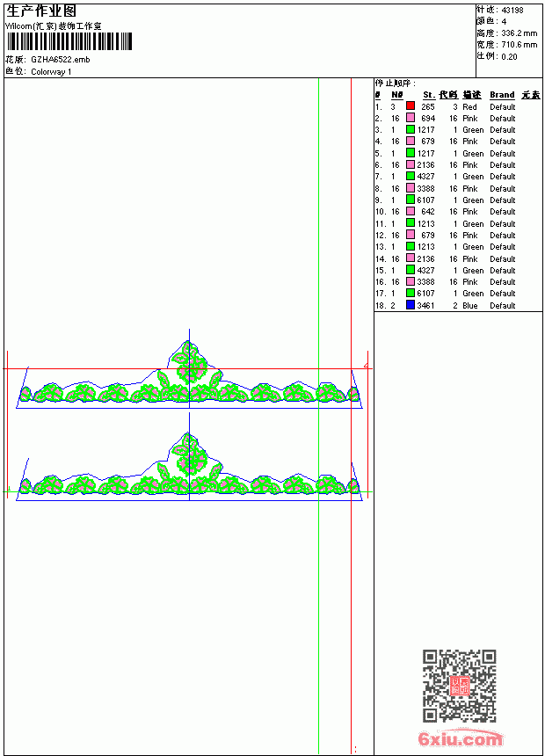Select the green swatch in row 3

click(x=410, y=129)
